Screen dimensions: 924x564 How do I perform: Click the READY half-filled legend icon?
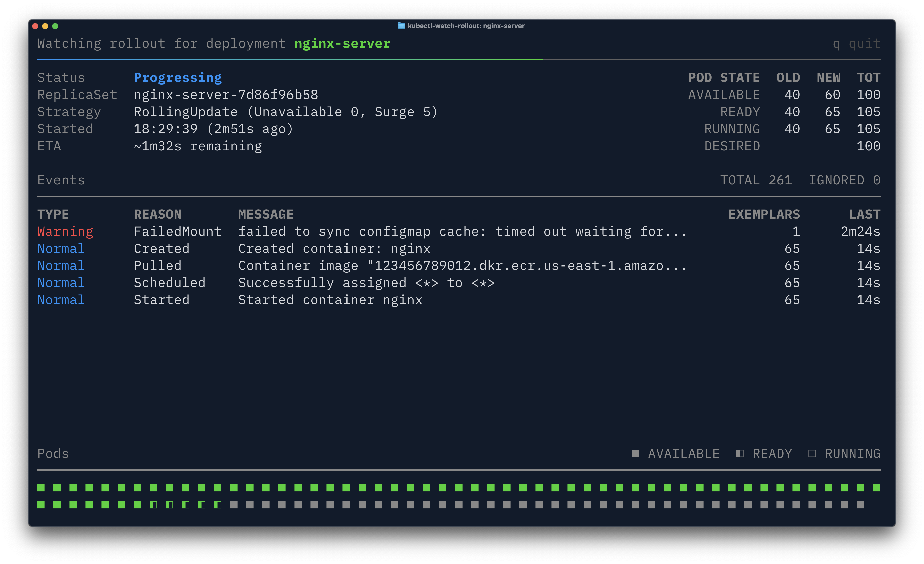(739, 453)
